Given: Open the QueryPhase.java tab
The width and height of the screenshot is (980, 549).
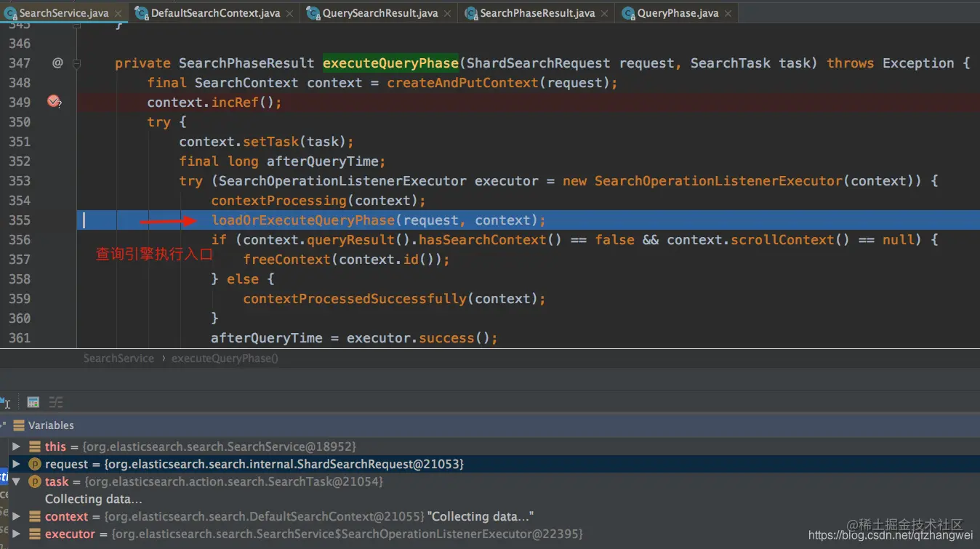Looking at the screenshot, I should pos(678,13).
